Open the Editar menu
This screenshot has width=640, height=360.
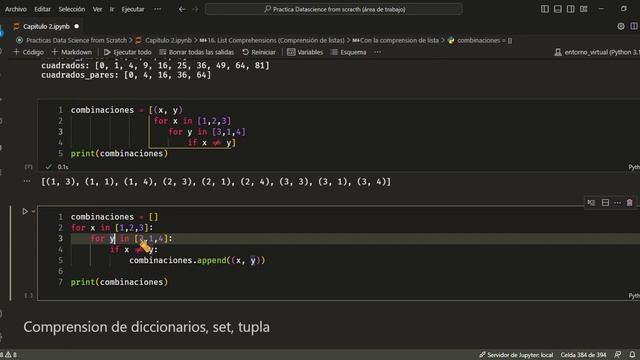coord(42,9)
